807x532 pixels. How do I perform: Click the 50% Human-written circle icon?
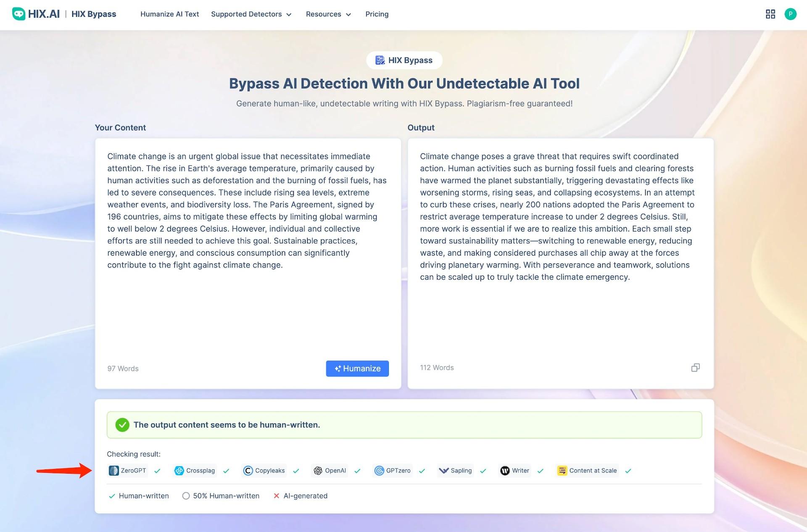186,496
